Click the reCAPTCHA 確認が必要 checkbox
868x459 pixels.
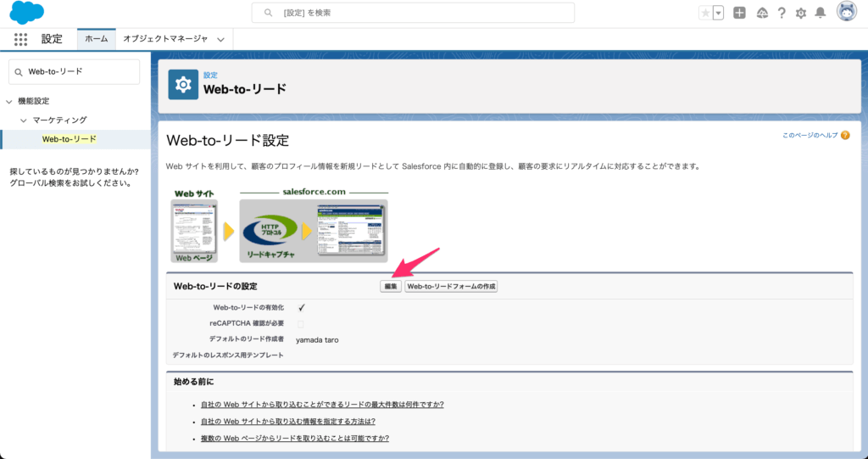click(x=301, y=324)
